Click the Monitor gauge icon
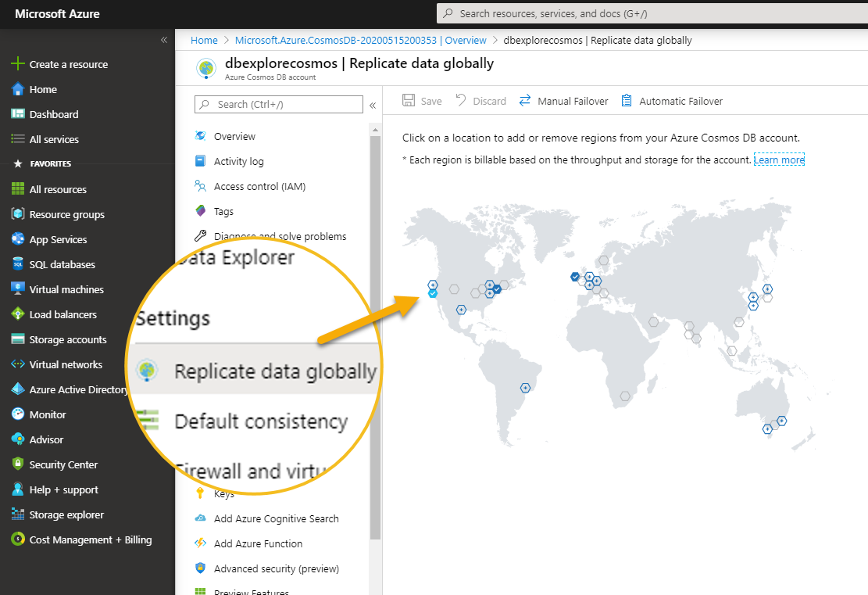This screenshot has height=595, width=868. tap(18, 414)
